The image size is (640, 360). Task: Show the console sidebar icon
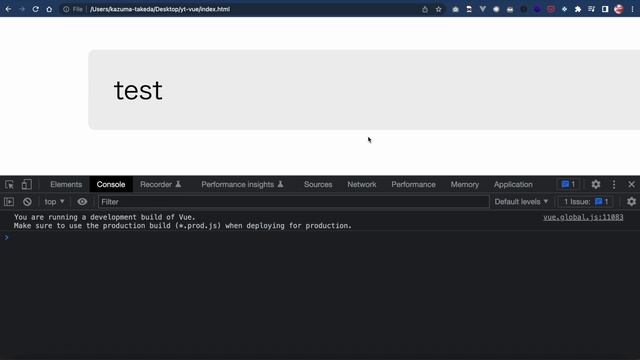point(9,202)
